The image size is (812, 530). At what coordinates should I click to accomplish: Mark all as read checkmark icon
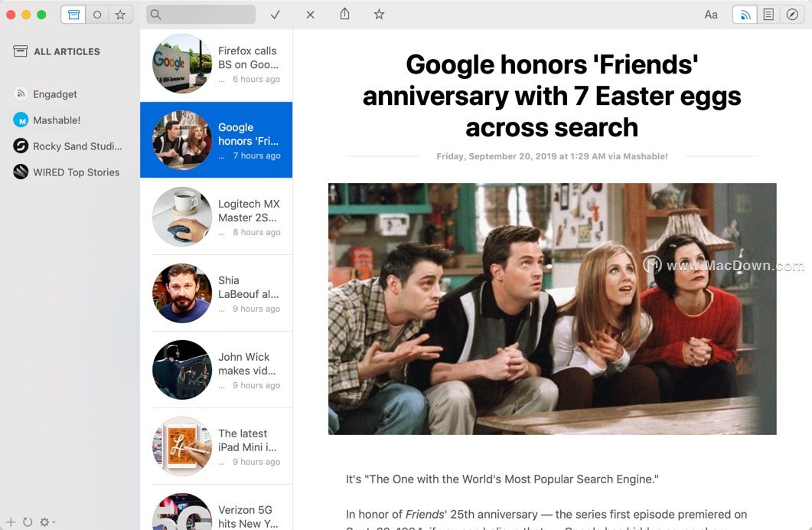click(275, 15)
